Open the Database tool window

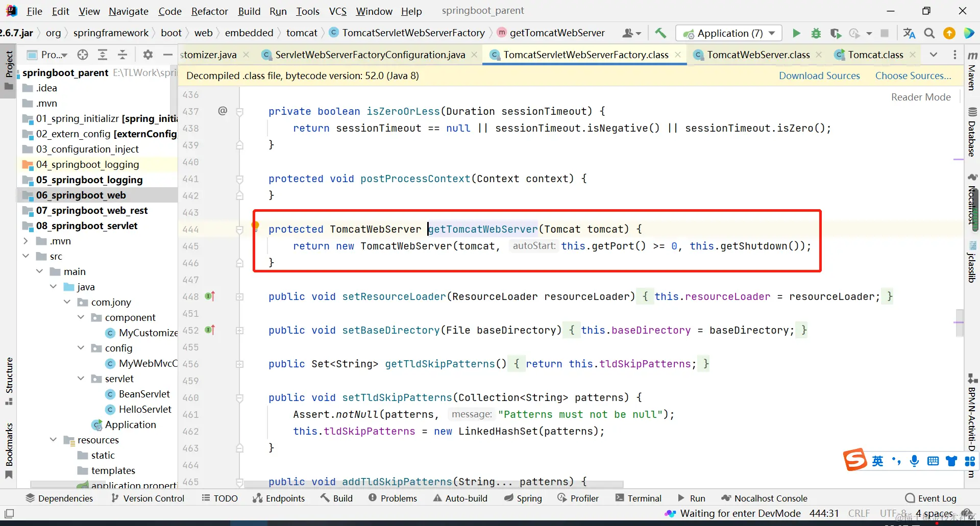(972, 132)
